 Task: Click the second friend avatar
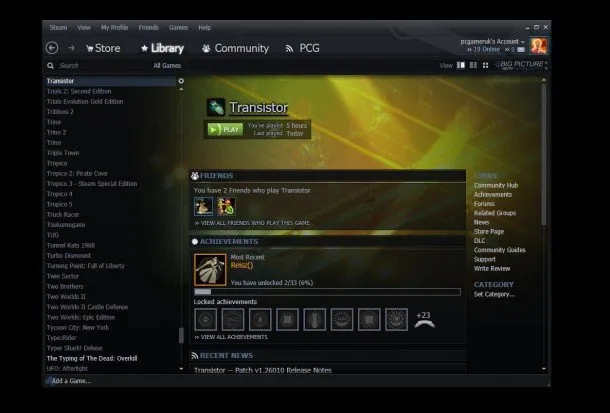point(226,206)
